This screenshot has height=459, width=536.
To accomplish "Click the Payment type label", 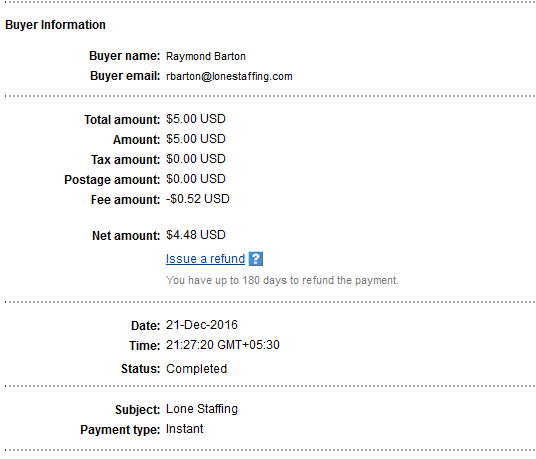I will click(x=120, y=430).
